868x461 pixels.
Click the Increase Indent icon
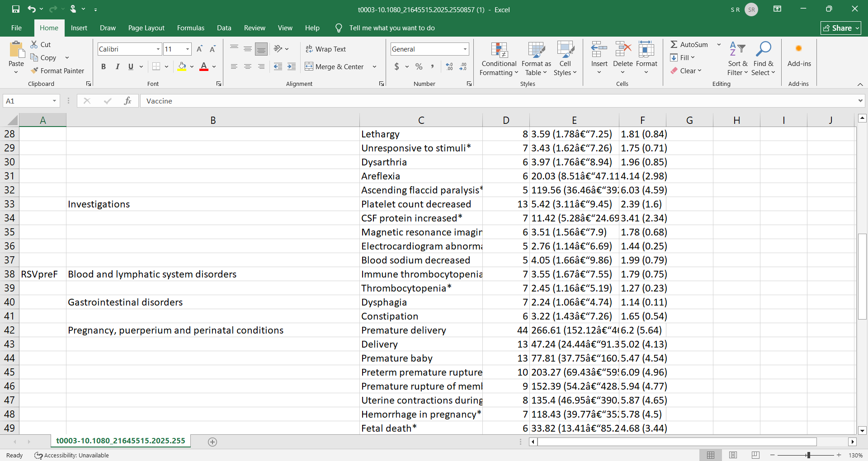(292, 66)
